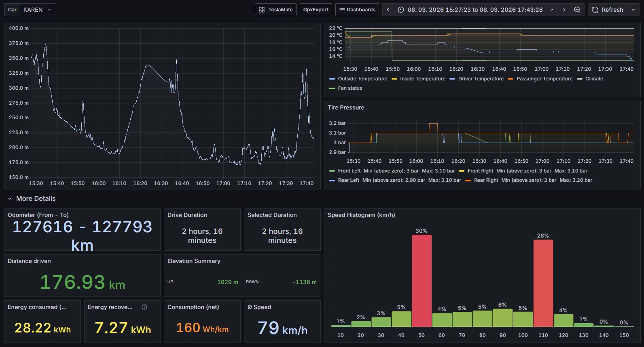The height and width of the screenshot is (347, 644).
Task: Shift time range backward with left arrow
Action: tap(388, 10)
